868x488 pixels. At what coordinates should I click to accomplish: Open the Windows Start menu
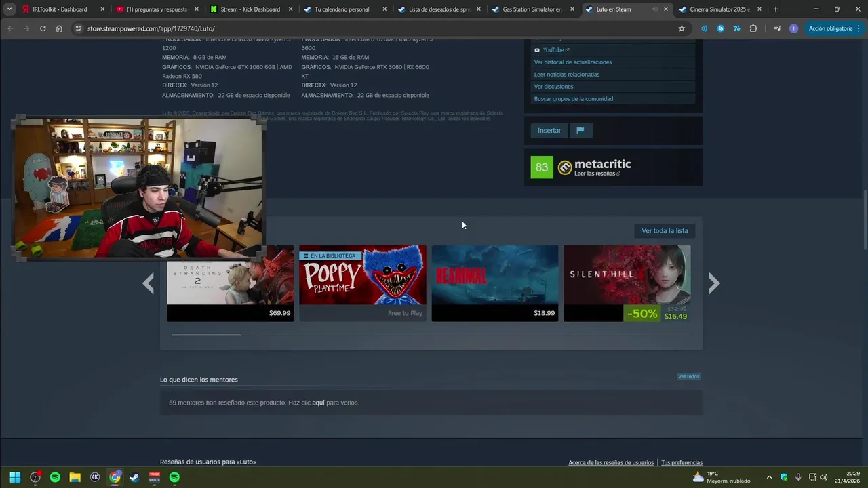[15, 477]
